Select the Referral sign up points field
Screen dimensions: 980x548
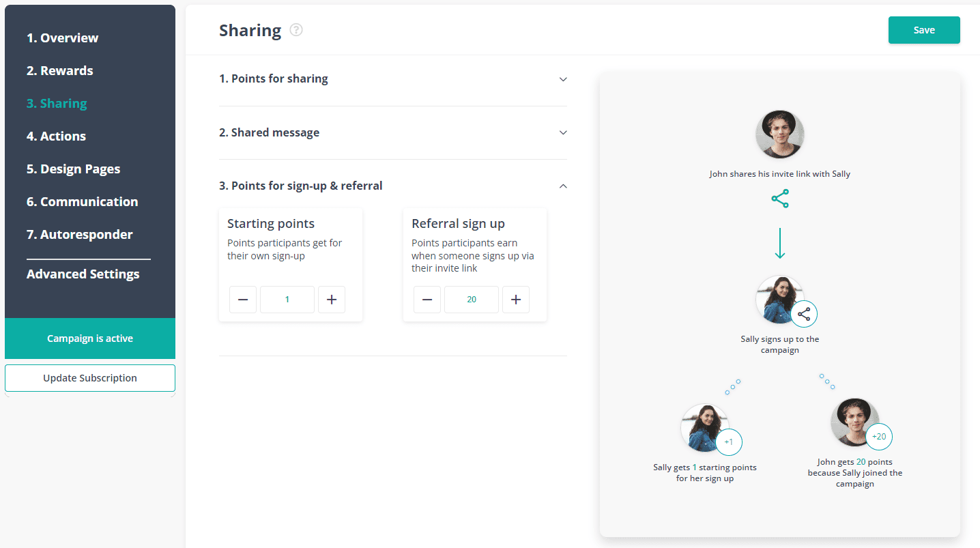[x=471, y=299]
